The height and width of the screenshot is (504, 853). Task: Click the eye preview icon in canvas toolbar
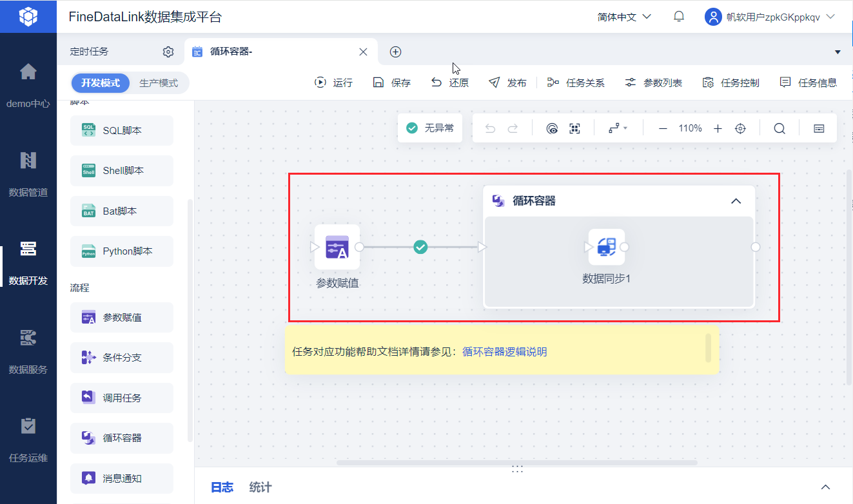click(x=552, y=128)
